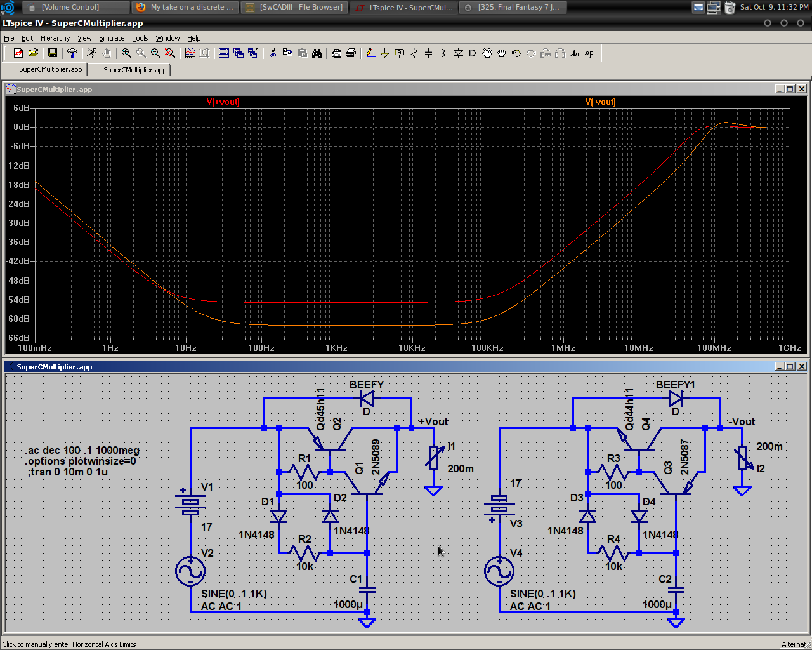Image resolution: width=812 pixels, height=650 pixels.
Task: Open the Window menu
Action: tap(167, 38)
